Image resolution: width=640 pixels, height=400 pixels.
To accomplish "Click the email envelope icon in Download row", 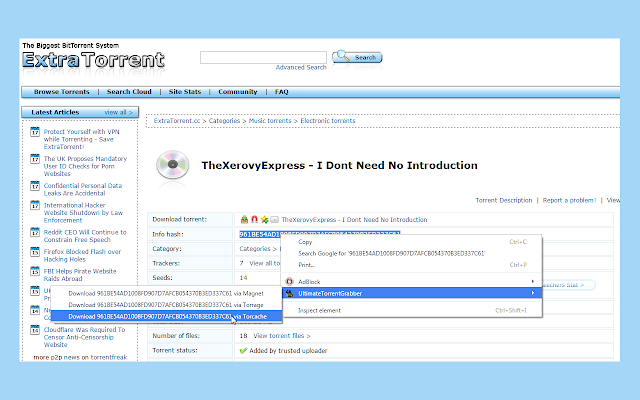I will (x=274, y=220).
